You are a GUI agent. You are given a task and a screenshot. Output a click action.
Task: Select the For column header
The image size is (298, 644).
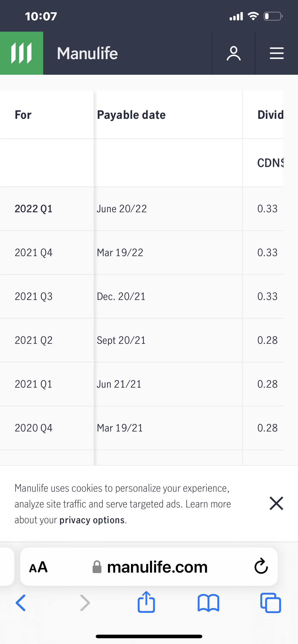click(23, 115)
